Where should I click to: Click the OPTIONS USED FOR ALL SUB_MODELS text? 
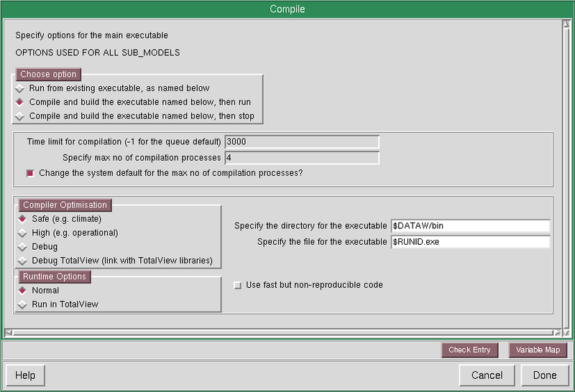[98, 52]
